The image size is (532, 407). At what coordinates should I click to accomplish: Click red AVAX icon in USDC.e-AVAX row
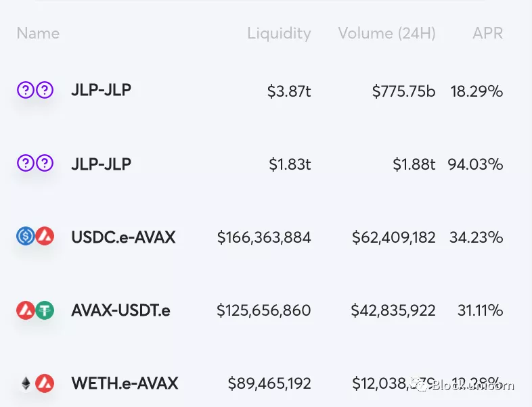point(45,236)
